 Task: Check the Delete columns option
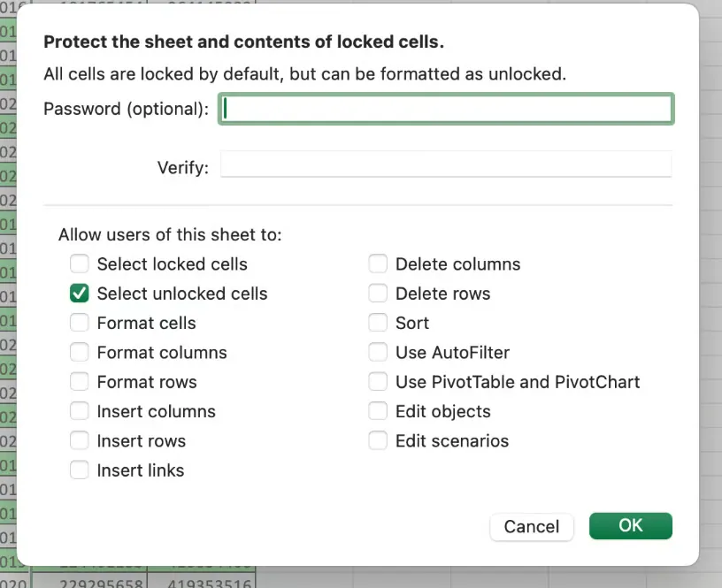[378, 263]
